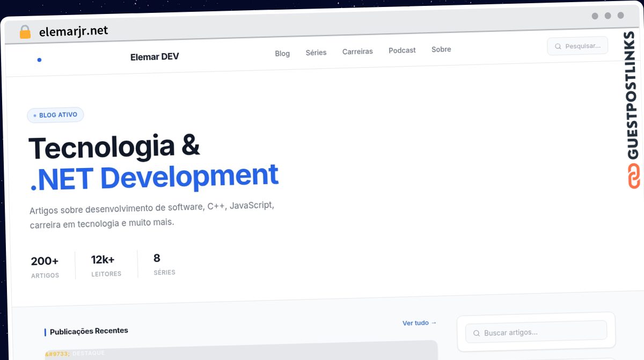This screenshot has width=644, height=360.
Task: Select the Sobre menu item
Action: [x=441, y=49]
